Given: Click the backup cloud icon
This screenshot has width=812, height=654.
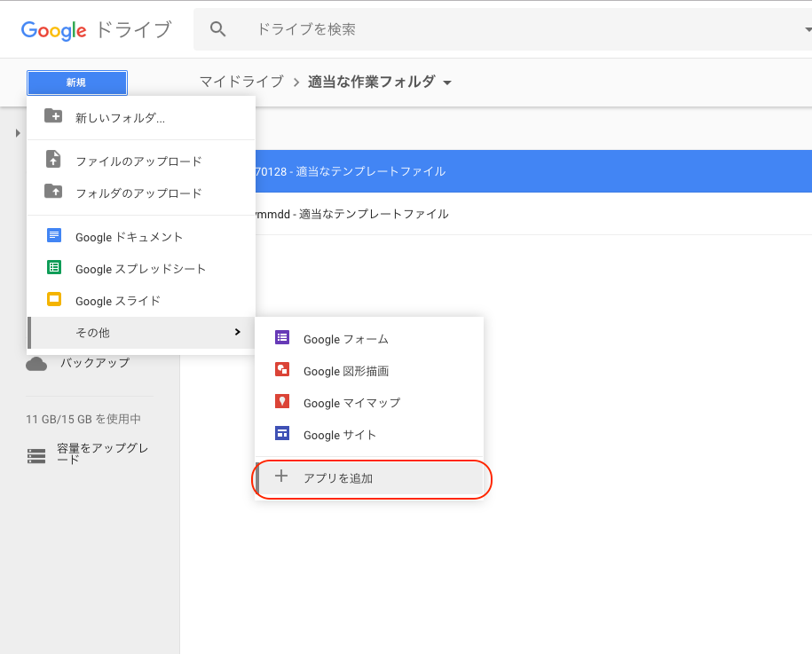Looking at the screenshot, I should (36, 364).
